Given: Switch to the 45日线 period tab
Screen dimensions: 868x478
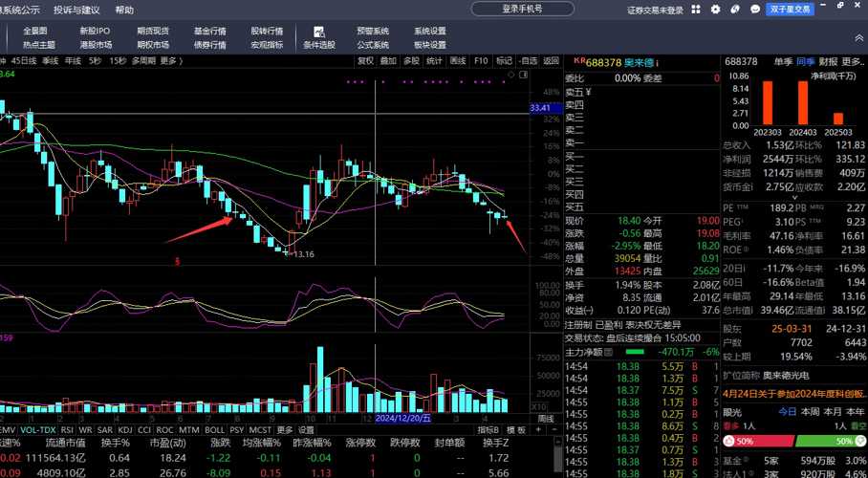Looking at the screenshot, I should coord(24,61).
